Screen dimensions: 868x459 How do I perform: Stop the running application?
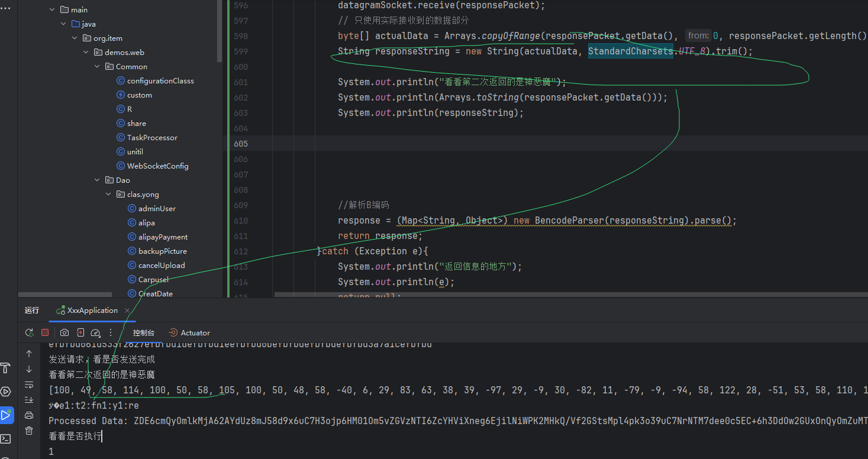click(45, 333)
